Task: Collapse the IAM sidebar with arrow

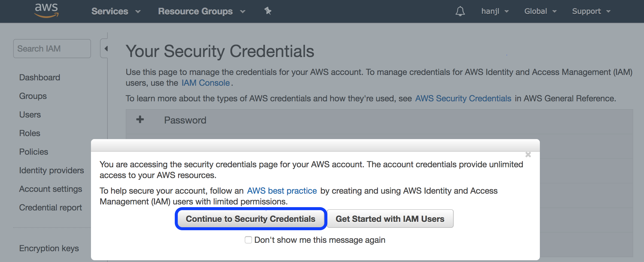Action: click(106, 48)
